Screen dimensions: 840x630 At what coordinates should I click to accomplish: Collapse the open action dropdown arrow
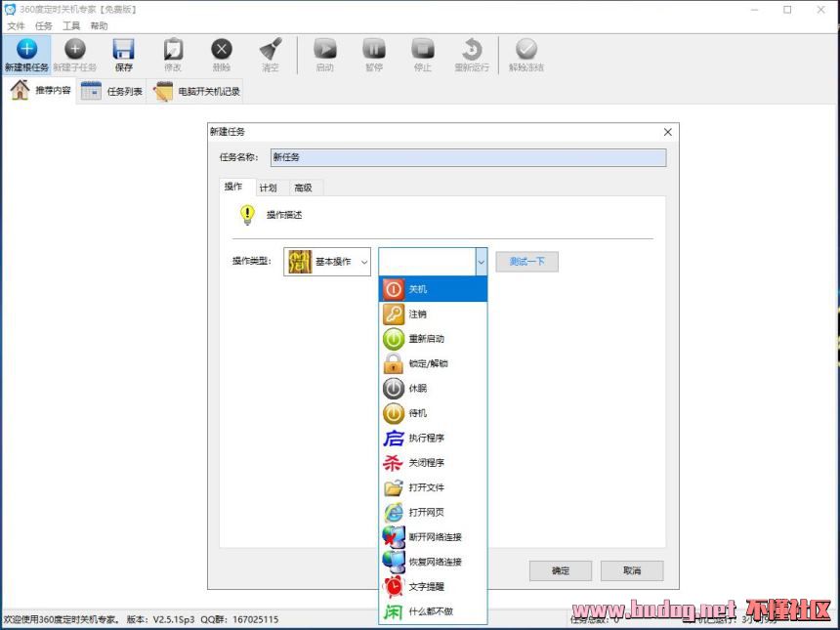click(x=482, y=262)
